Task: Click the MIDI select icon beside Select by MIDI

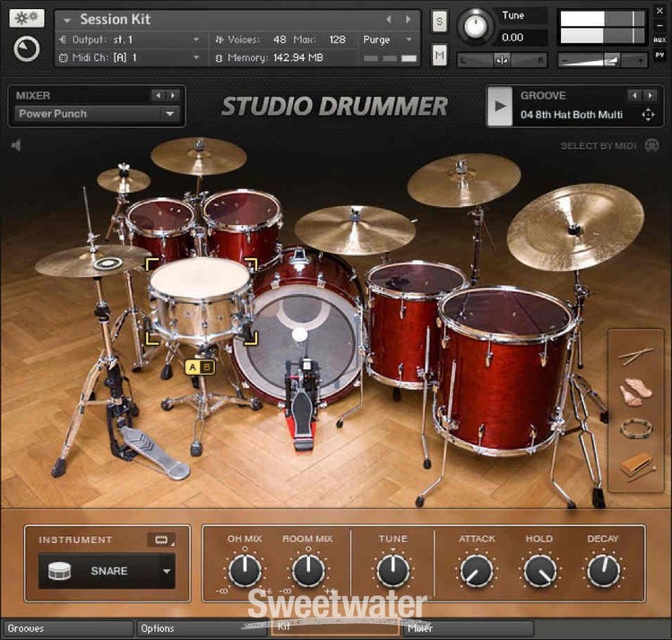Action: click(x=651, y=146)
